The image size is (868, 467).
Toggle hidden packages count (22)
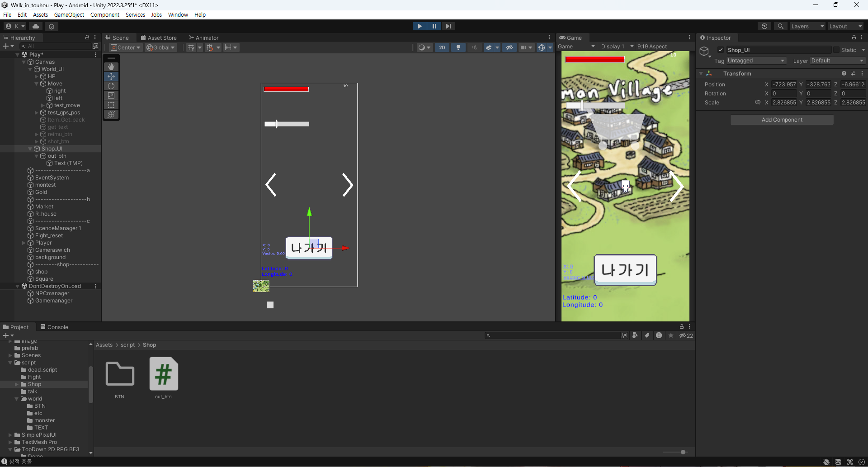point(686,335)
